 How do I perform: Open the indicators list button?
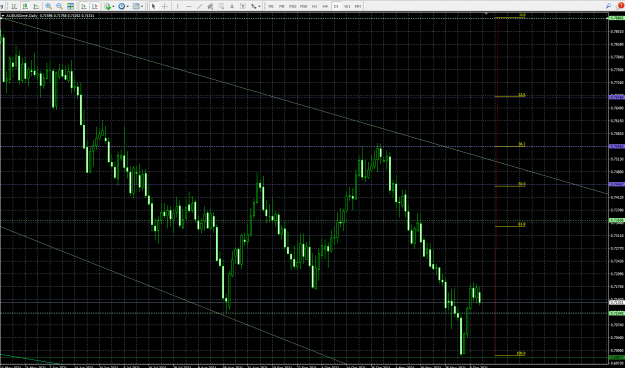coord(107,6)
